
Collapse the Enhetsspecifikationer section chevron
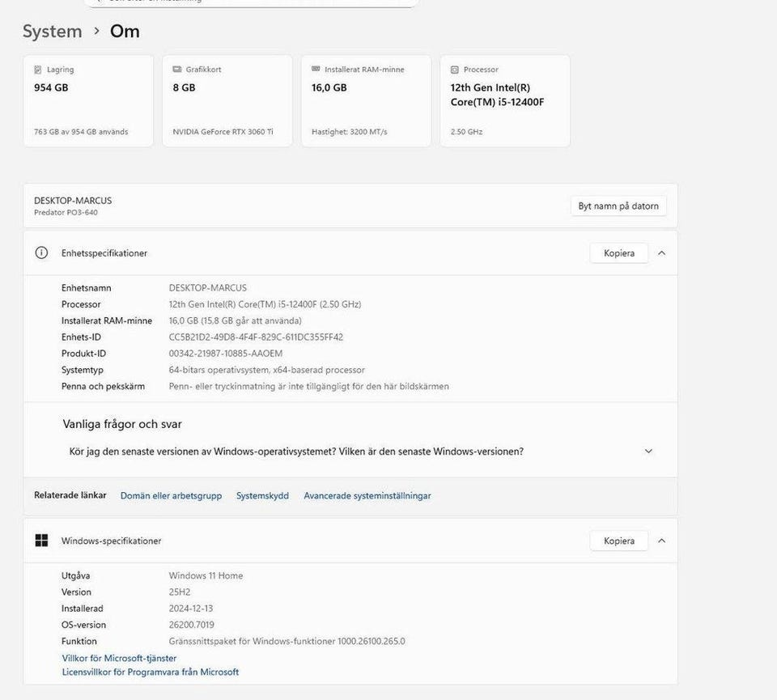[661, 252]
